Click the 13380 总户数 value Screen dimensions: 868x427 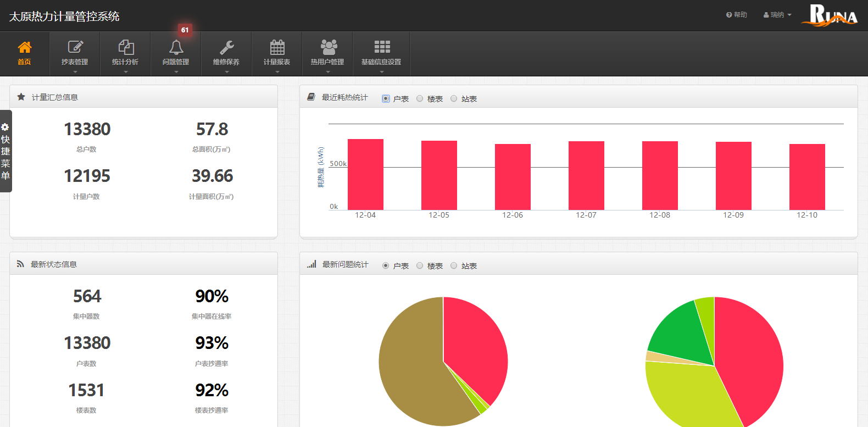click(87, 129)
